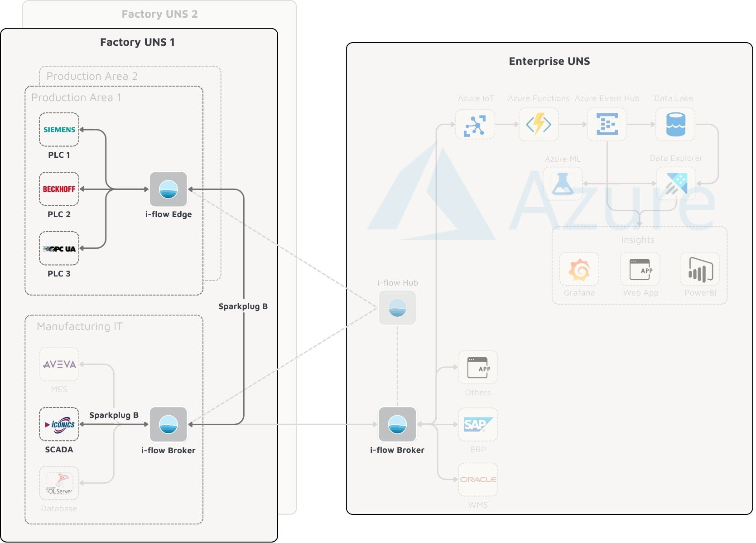Select the SCADA caption
756x543 pixels.
pyautogui.click(x=59, y=450)
